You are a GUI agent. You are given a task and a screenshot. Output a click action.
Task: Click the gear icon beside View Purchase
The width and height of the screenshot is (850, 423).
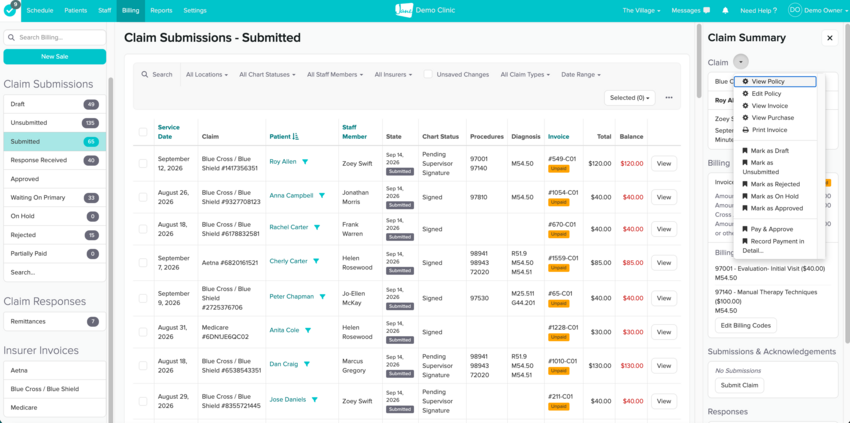coord(745,118)
